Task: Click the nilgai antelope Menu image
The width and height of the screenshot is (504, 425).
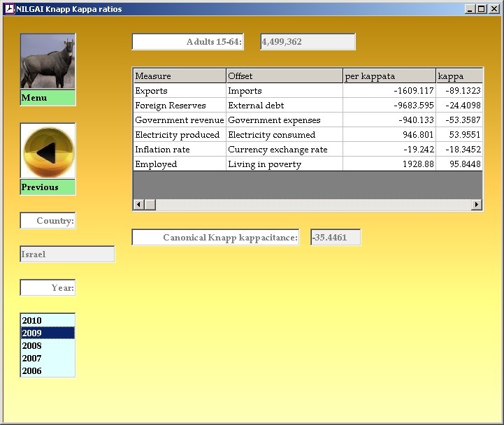Action: 48,62
